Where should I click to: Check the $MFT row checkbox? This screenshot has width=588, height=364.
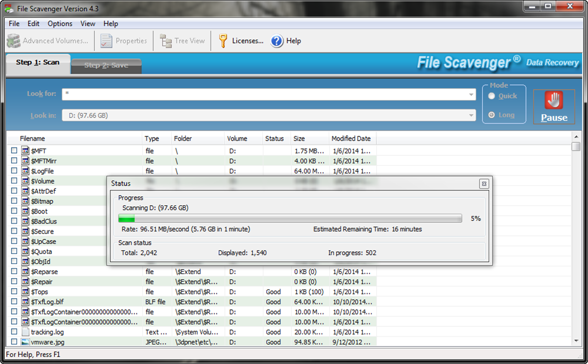[x=14, y=151]
